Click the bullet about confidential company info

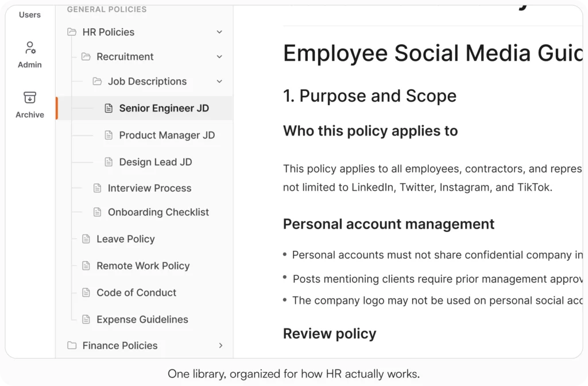[x=433, y=255]
